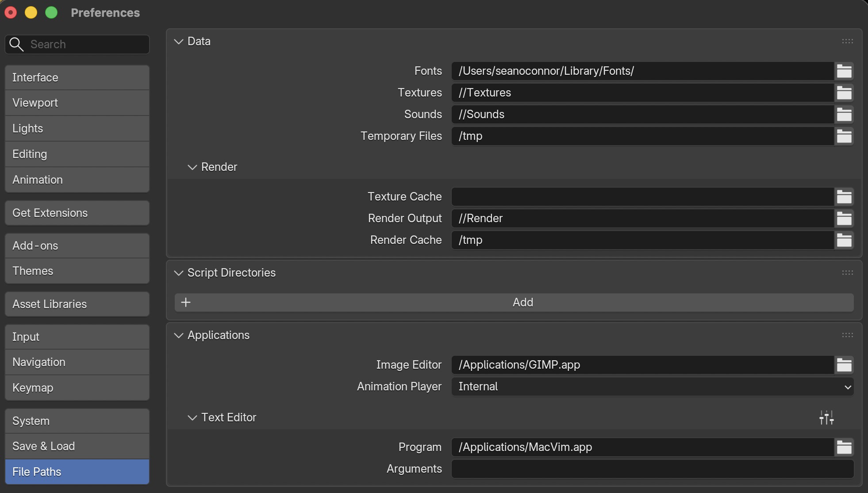Open the Animation Player dropdown
868x493 pixels.
(653, 386)
